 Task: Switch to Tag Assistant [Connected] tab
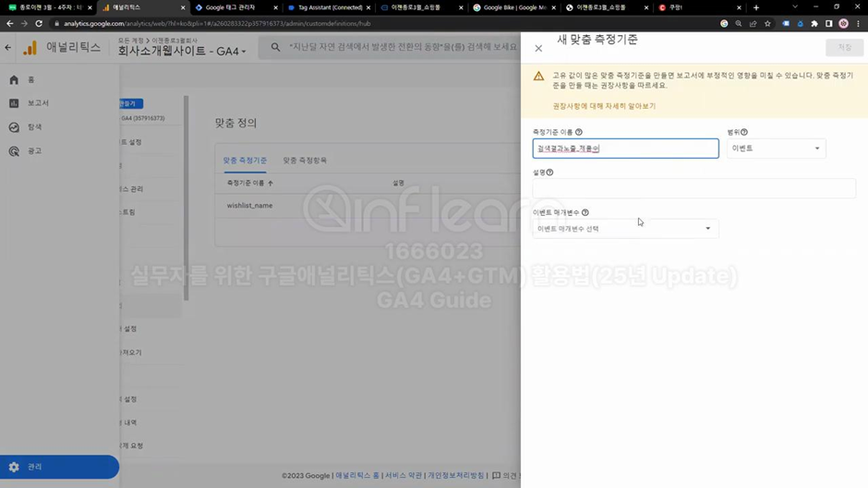(x=328, y=7)
